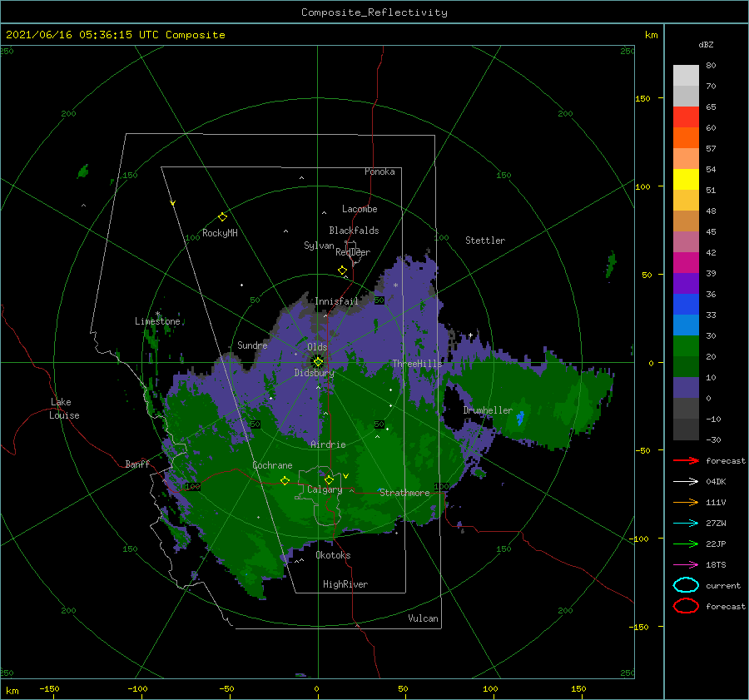Screen dimensions: 749x700
Task: Click the Composite_Reflectivity title text
Action: (374, 12)
